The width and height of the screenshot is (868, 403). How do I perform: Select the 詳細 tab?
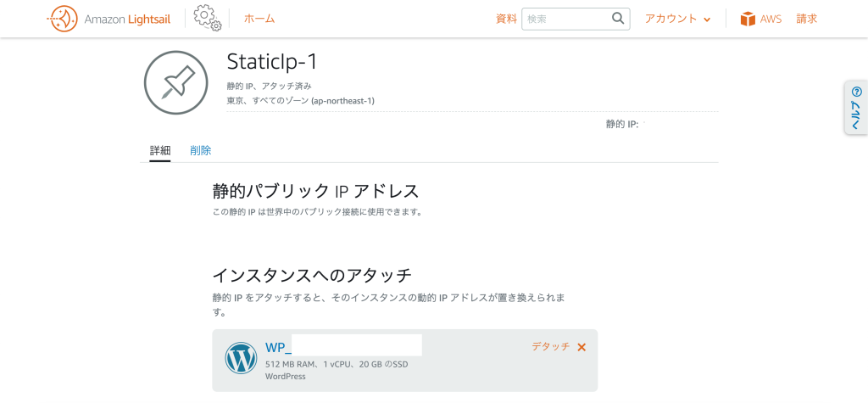pos(160,150)
